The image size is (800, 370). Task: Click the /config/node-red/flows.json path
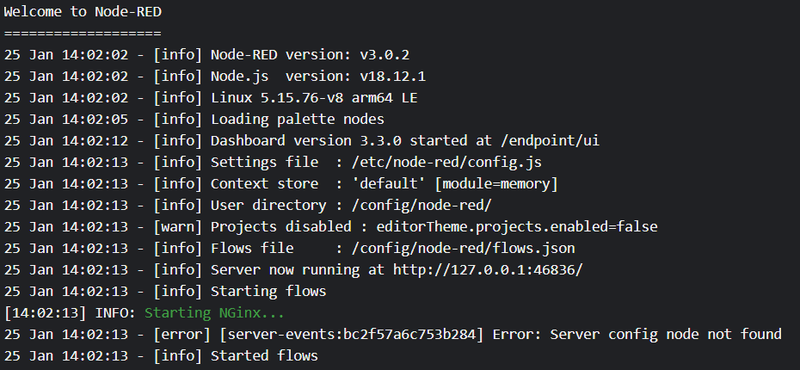pos(463,248)
